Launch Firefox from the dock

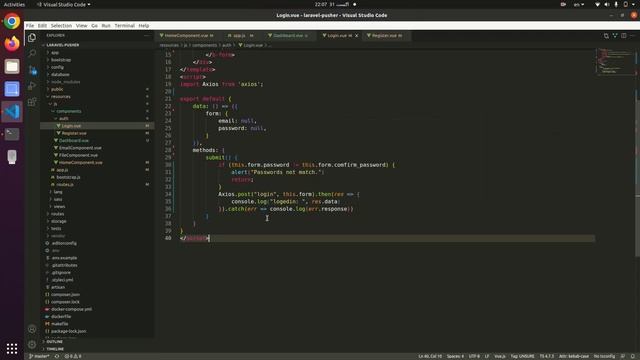(x=12, y=43)
